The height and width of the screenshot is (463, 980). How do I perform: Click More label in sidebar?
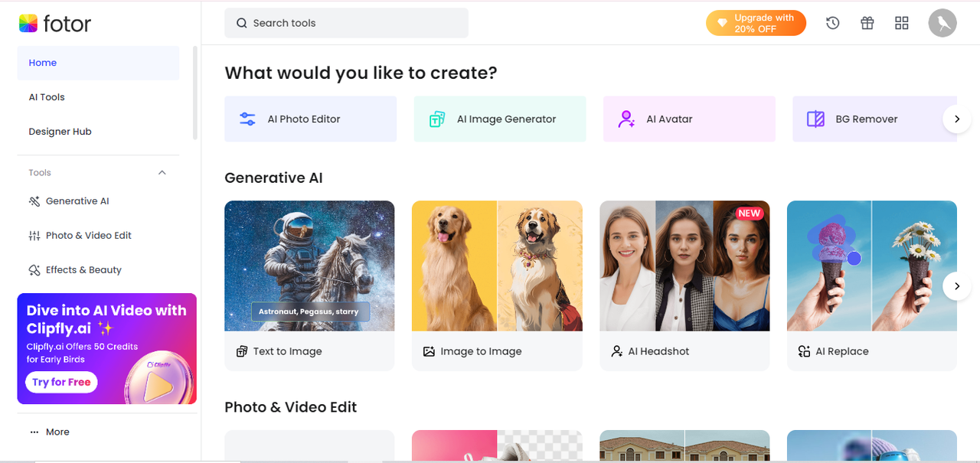(x=57, y=432)
